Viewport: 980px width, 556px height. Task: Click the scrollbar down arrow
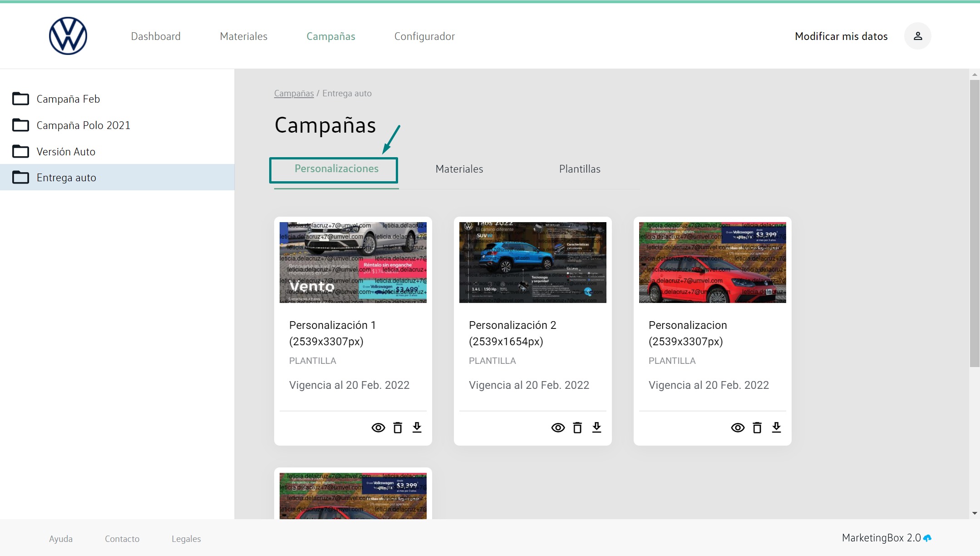tap(974, 513)
